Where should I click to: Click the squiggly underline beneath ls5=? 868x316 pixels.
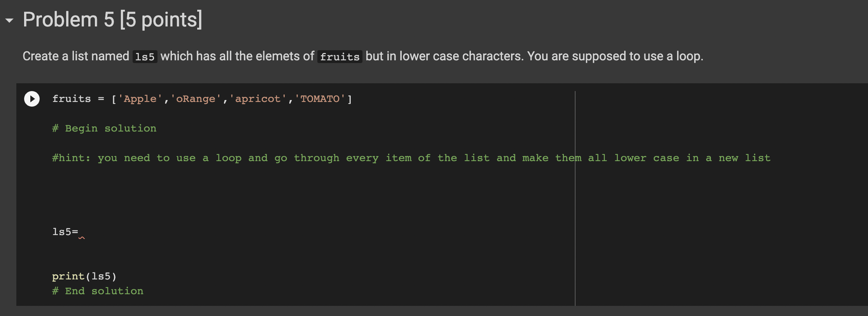point(82,238)
